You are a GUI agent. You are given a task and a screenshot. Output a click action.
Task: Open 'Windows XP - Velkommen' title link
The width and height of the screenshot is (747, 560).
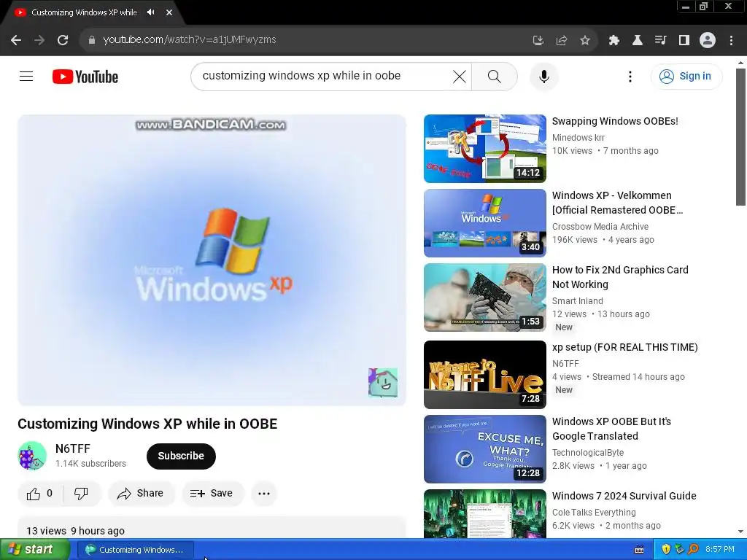[x=617, y=203]
